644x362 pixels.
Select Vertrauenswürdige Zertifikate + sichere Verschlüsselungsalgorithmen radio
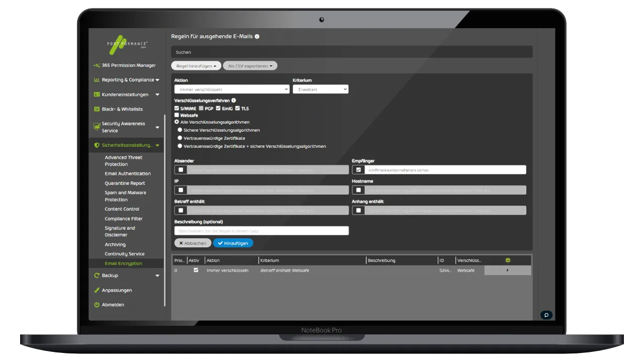click(180, 146)
